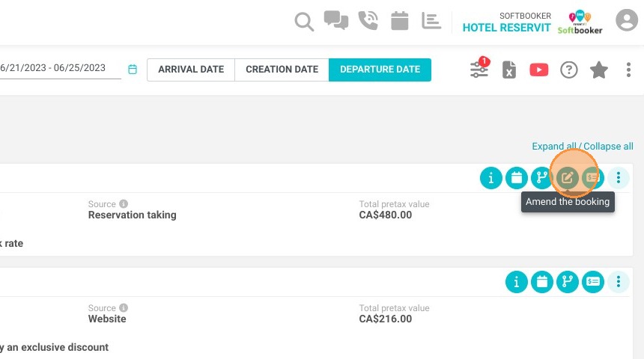Click Source info icon above Reservation taking
644x359 pixels.
coord(124,203)
